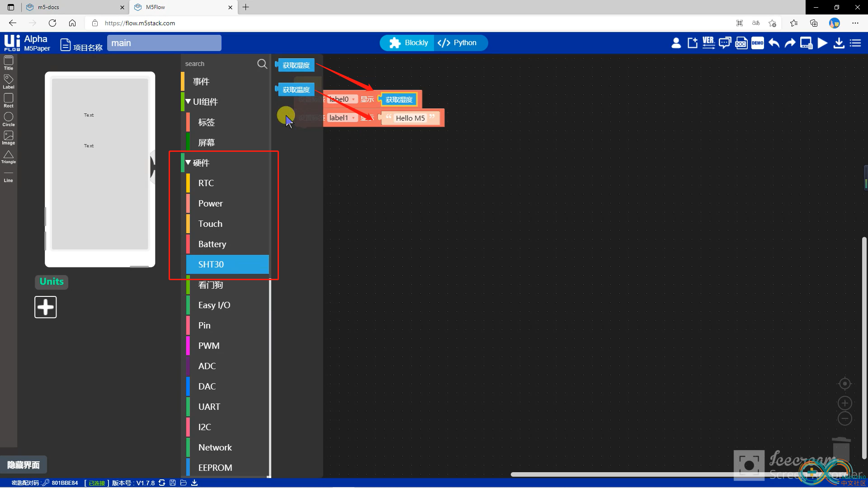Create a new project file
Screen dimensions: 868x488
(x=692, y=43)
